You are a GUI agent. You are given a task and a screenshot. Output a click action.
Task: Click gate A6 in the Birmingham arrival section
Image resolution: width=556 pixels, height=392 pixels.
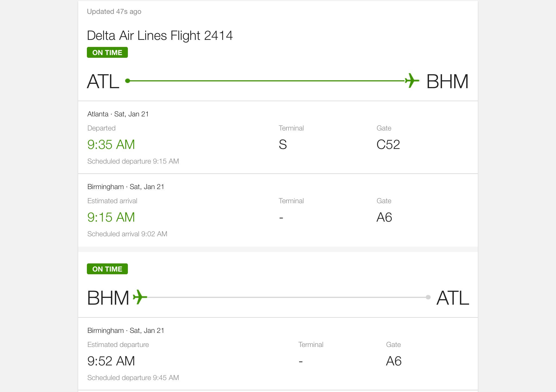tap(384, 217)
